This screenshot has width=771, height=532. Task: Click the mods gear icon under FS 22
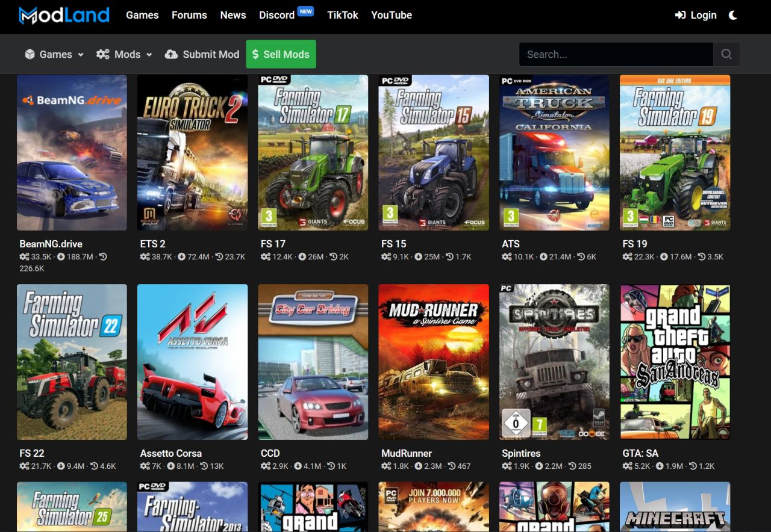click(x=24, y=466)
